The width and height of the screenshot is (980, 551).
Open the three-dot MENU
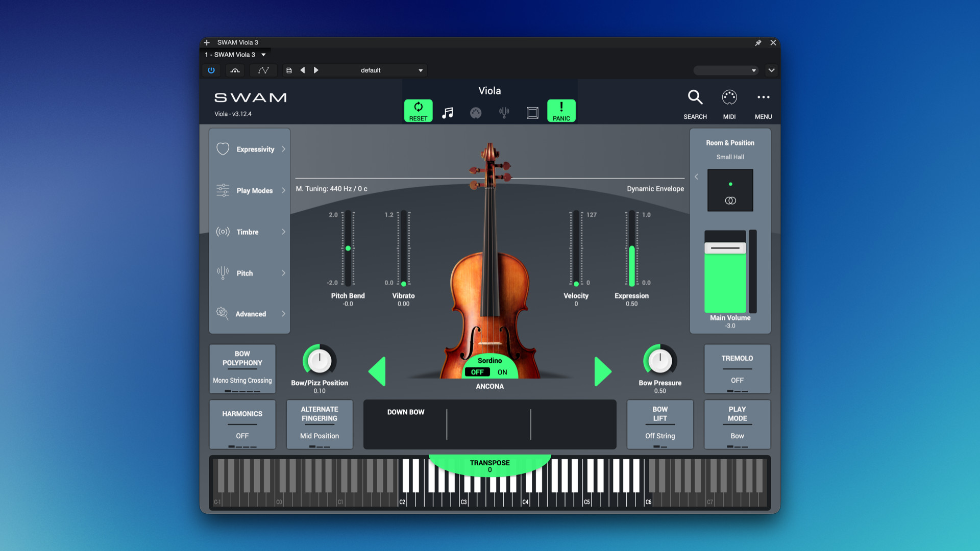764,97
